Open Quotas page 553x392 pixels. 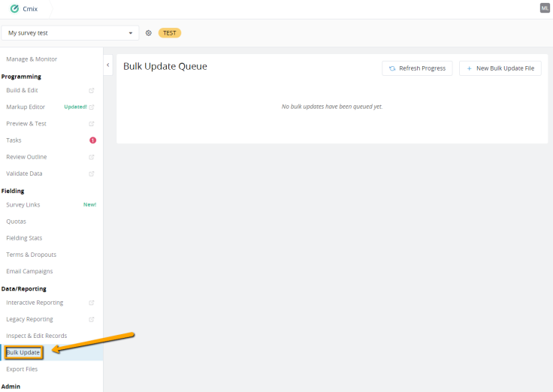[17, 222]
